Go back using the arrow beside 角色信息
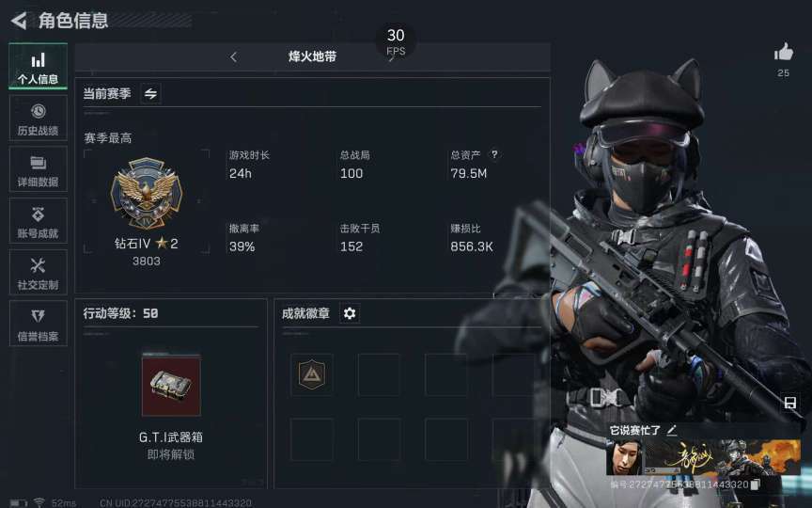This screenshot has width=812, height=508. click(x=19, y=21)
